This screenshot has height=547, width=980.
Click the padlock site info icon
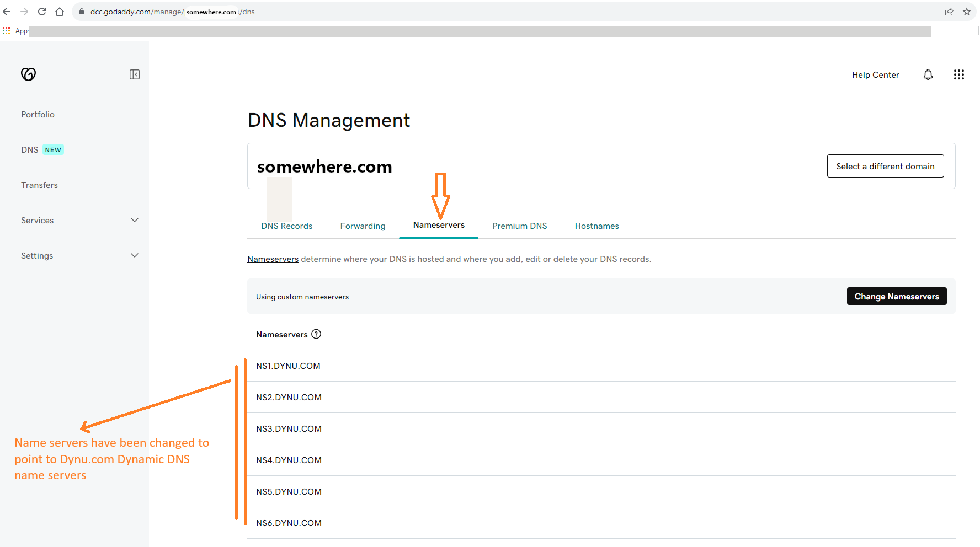coord(82,12)
